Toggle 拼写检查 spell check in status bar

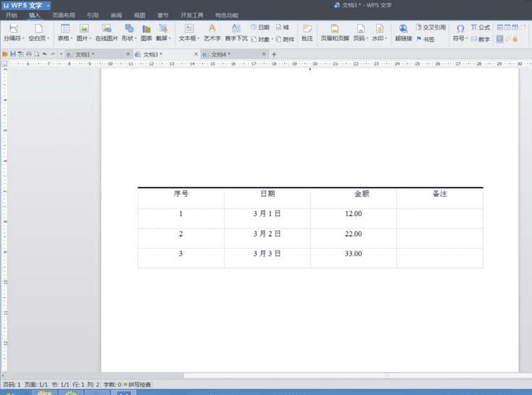point(138,384)
